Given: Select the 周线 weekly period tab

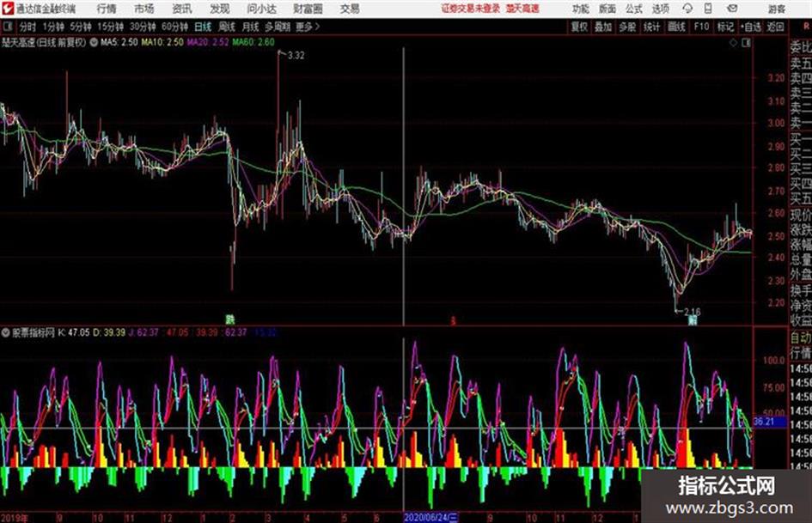Looking at the screenshot, I should [227, 27].
